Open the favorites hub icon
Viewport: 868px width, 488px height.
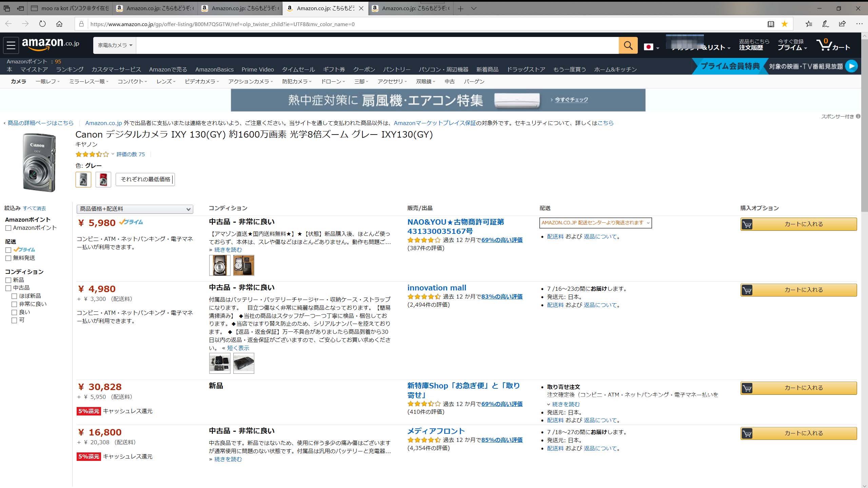point(809,24)
